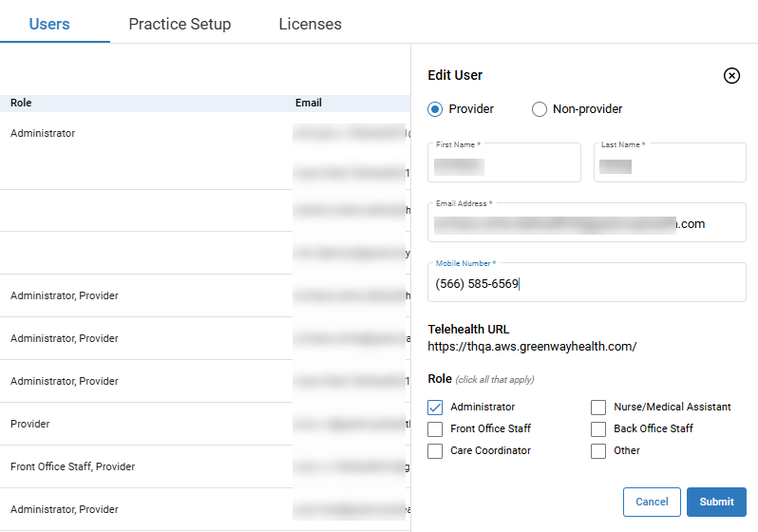758x532 pixels.
Task: Toggle the Other role checkbox
Action: click(598, 451)
